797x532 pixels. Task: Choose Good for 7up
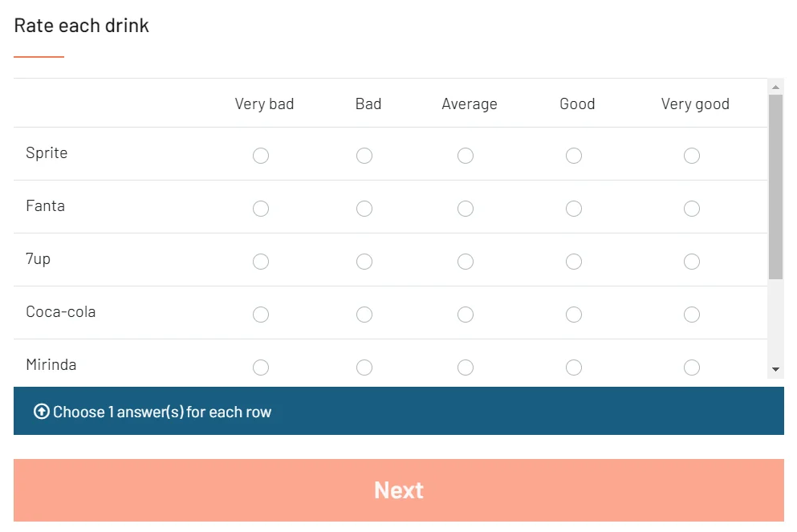tap(574, 262)
